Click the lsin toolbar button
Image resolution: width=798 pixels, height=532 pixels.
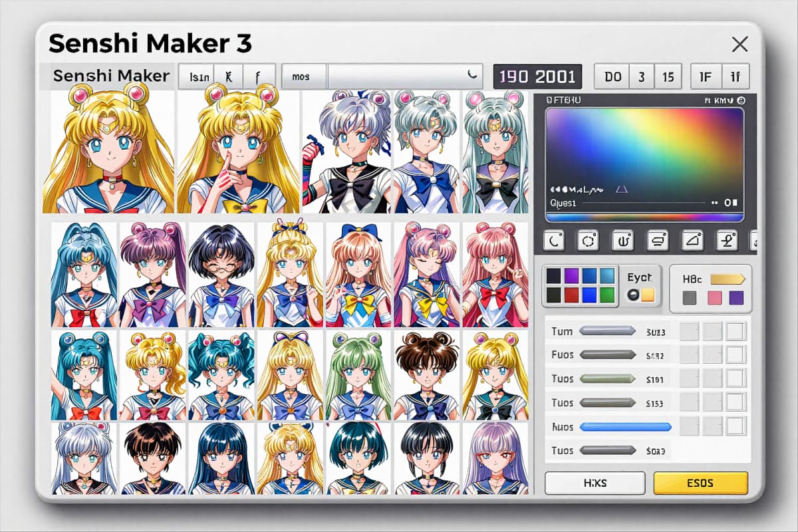[x=198, y=76]
